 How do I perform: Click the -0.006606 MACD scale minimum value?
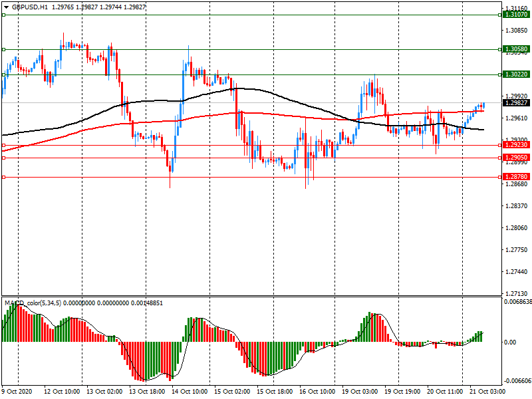pos(517,381)
